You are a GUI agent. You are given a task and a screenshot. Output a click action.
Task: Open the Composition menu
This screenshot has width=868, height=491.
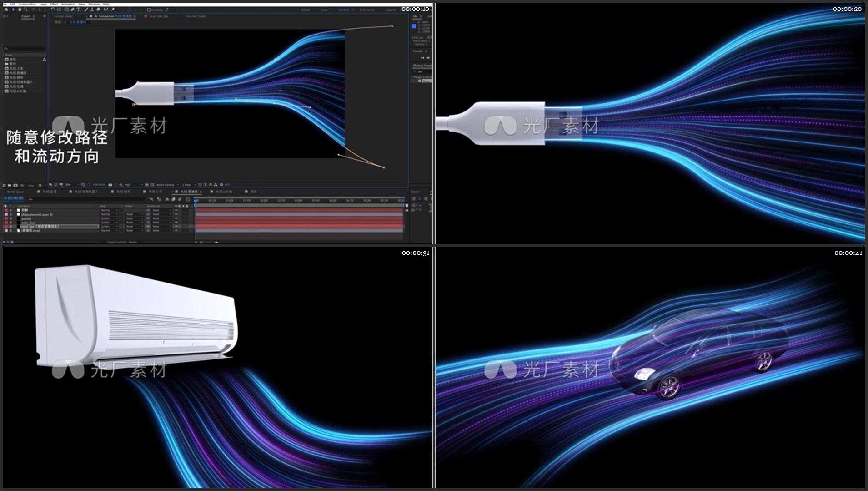pyautogui.click(x=27, y=4)
